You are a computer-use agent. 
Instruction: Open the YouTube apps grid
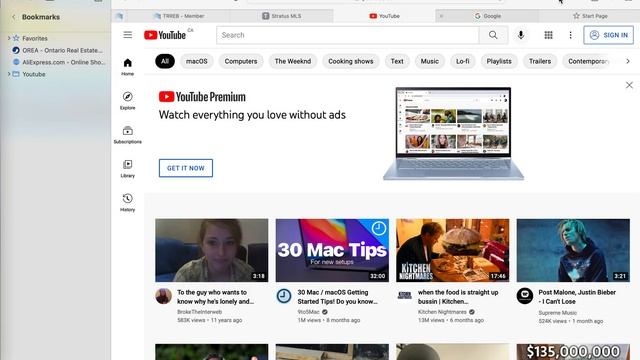[548, 35]
